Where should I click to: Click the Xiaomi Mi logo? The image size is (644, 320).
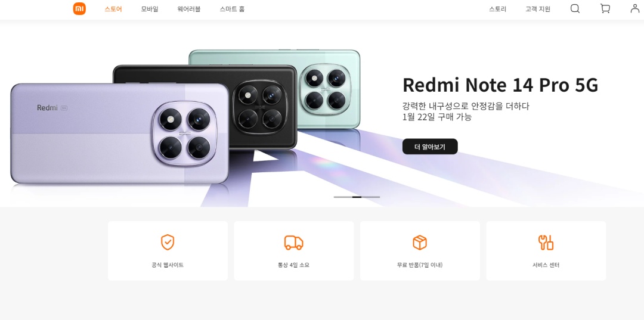[x=79, y=8]
